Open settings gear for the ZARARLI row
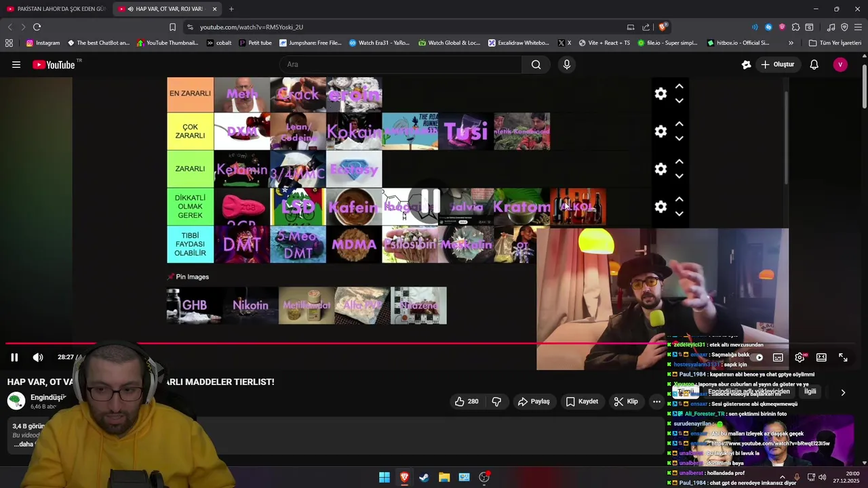 660,169
